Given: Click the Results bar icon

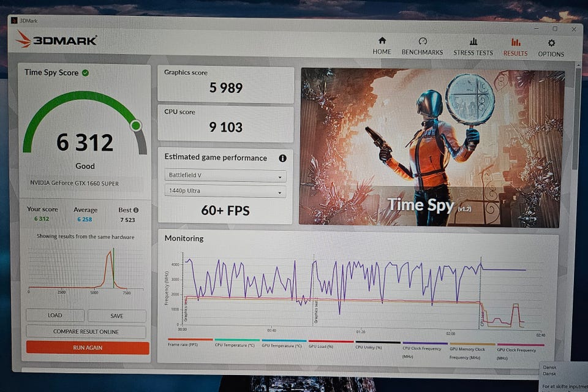Looking at the screenshot, I should click(x=516, y=42).
